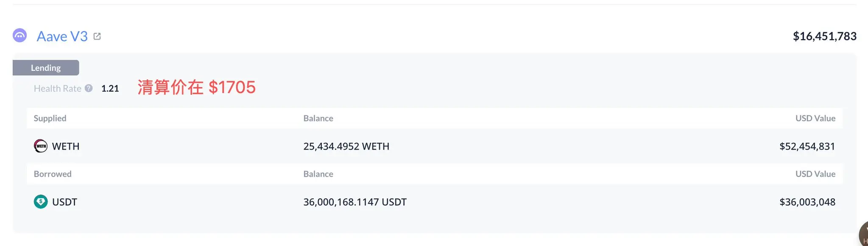This screenshot has height=246, width=868.
Task: Click the USDT asset name
Action: pos(64,202)
